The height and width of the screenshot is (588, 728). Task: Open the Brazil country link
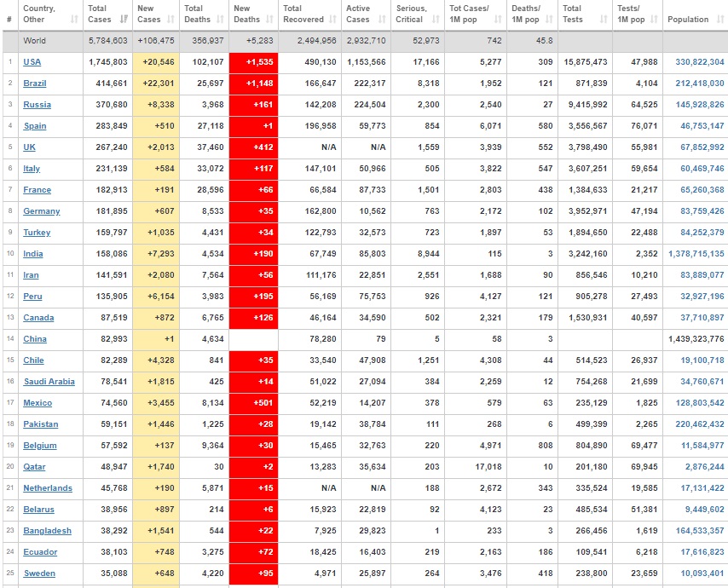35,84
